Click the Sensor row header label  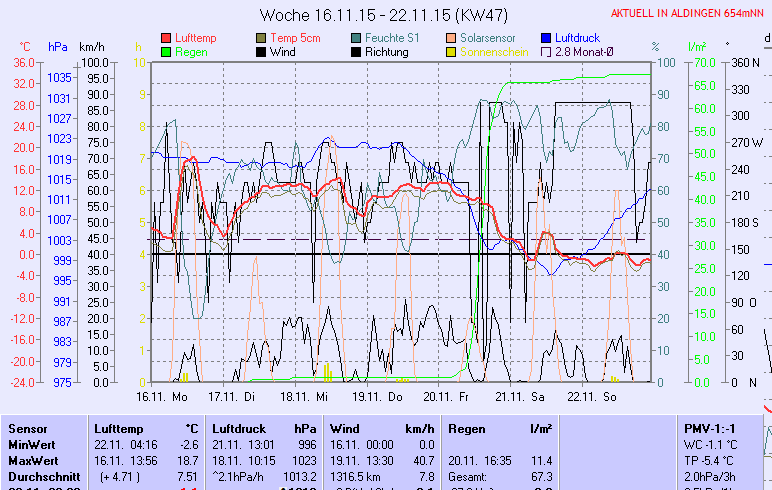(x=27, y=428)
